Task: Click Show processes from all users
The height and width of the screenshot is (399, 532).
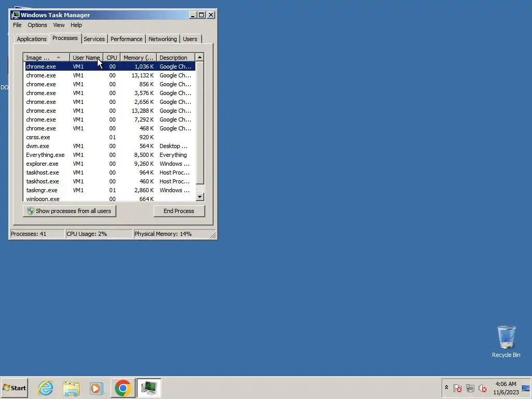Action: pos(70,211)
